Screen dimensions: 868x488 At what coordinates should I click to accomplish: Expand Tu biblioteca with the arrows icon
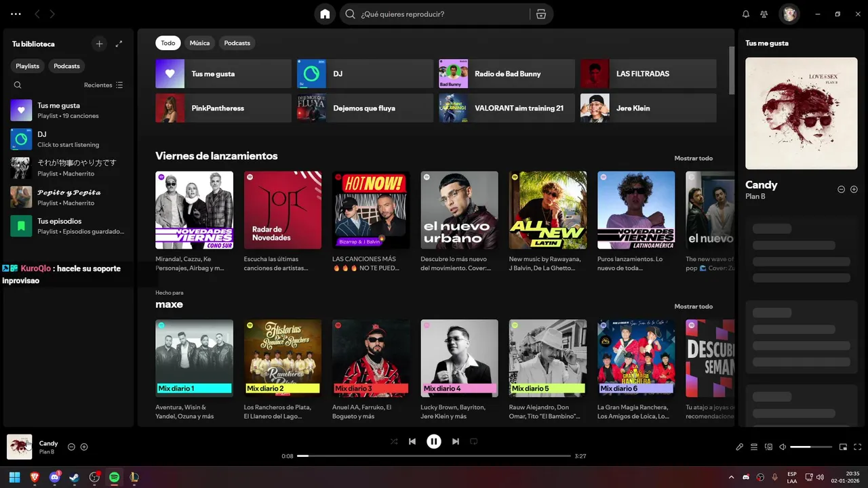pyautogui.click(x=119, y=43)
